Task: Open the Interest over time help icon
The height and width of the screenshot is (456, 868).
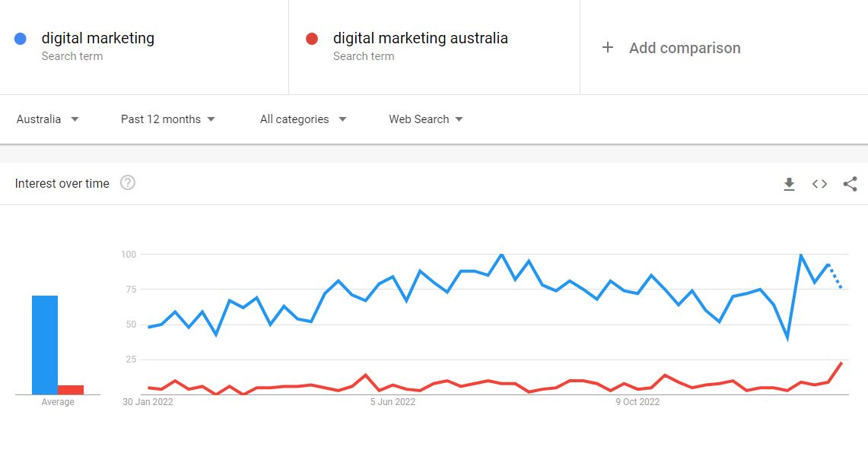Action: pos(128,182)
